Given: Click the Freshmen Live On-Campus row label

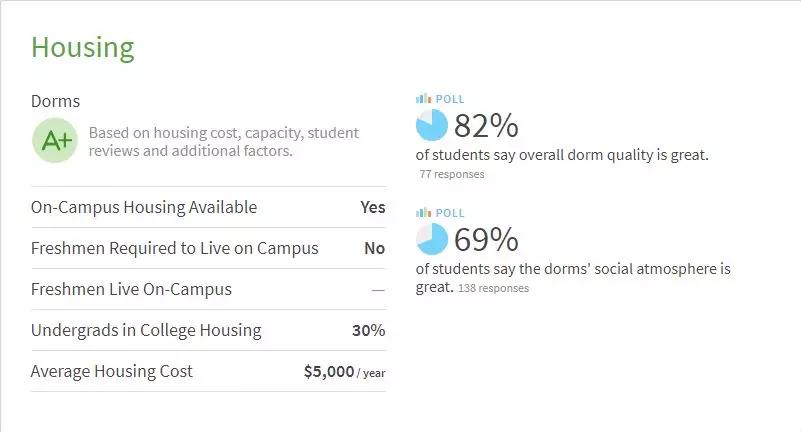Looking at the screenshot, I should 131,289.
